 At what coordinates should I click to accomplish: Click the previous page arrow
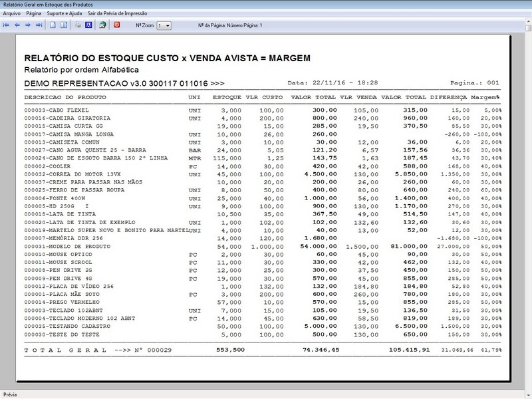17,25
